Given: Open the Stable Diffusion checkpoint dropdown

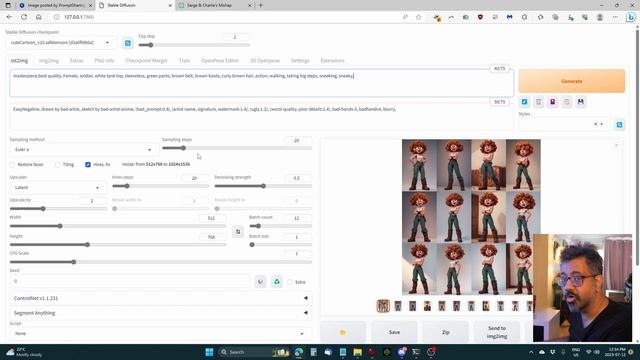Looking at the screenshot, I should (x=60, y=42).
